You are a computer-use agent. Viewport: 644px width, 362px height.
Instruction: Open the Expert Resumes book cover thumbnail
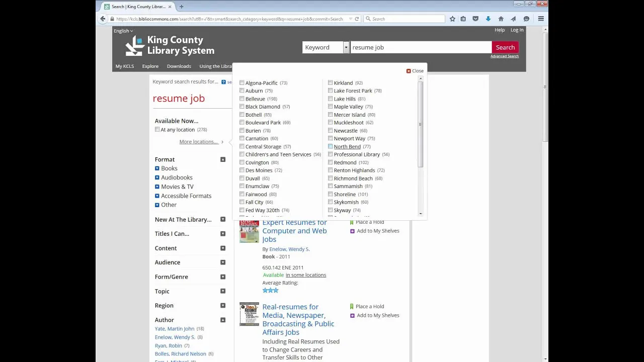point(249,231)
